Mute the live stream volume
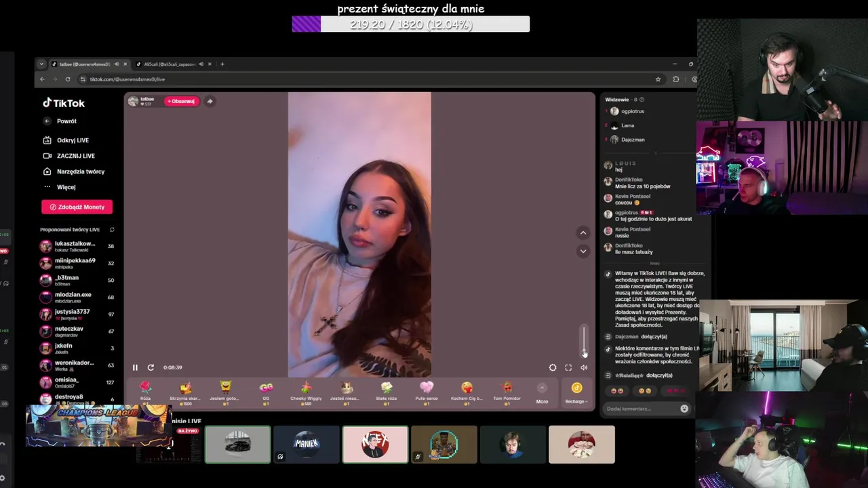This screenshot has height=488, width=868. 584,367
